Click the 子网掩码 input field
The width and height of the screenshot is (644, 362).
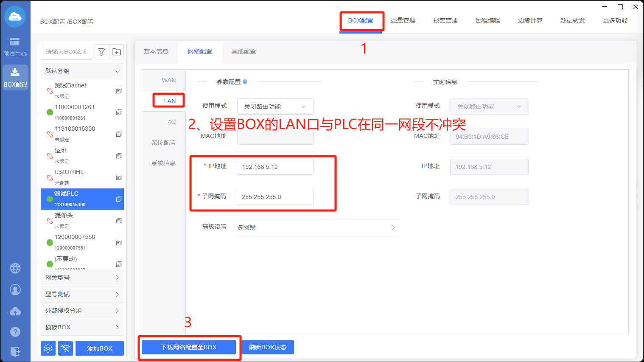275,197
